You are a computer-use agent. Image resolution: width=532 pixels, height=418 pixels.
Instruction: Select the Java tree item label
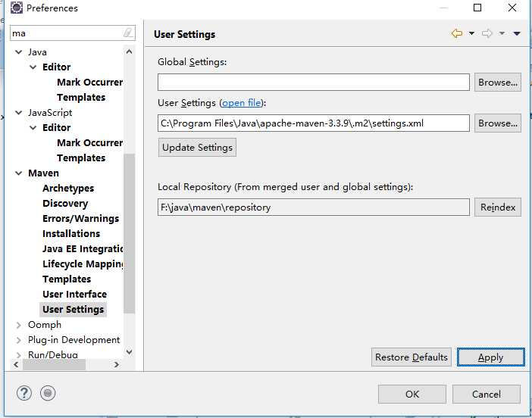(x=37, y=52)
